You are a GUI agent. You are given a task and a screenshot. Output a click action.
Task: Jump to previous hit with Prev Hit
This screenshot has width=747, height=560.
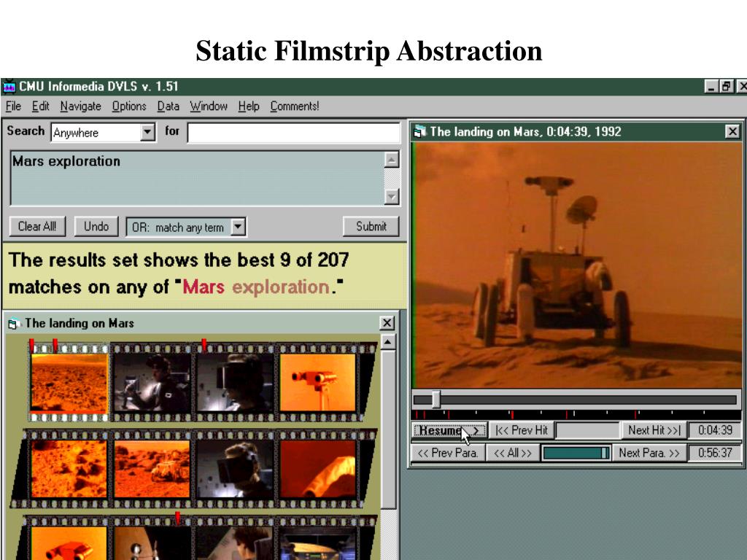522,430
